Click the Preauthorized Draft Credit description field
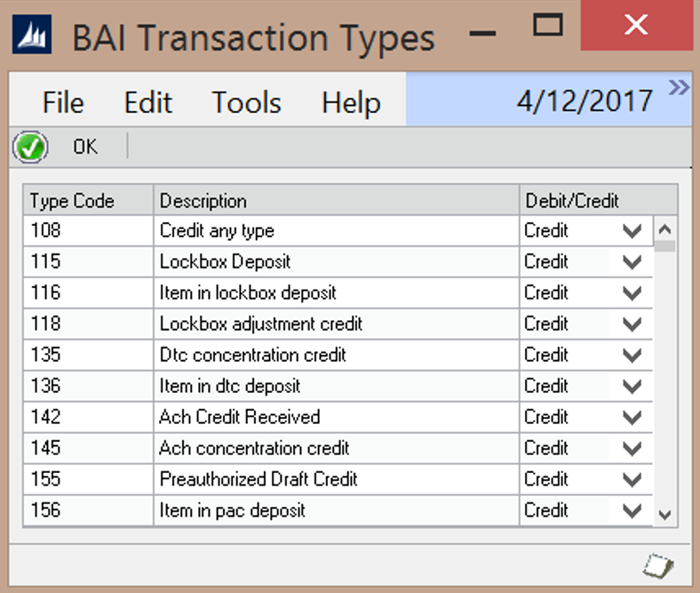Screen dimensions: 700x593 (335, 479)
